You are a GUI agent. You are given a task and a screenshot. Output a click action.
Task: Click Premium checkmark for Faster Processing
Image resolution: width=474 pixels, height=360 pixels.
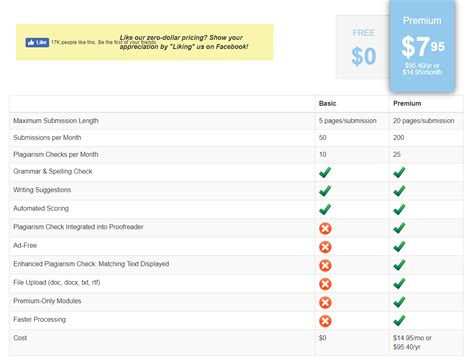coord(399,320)
